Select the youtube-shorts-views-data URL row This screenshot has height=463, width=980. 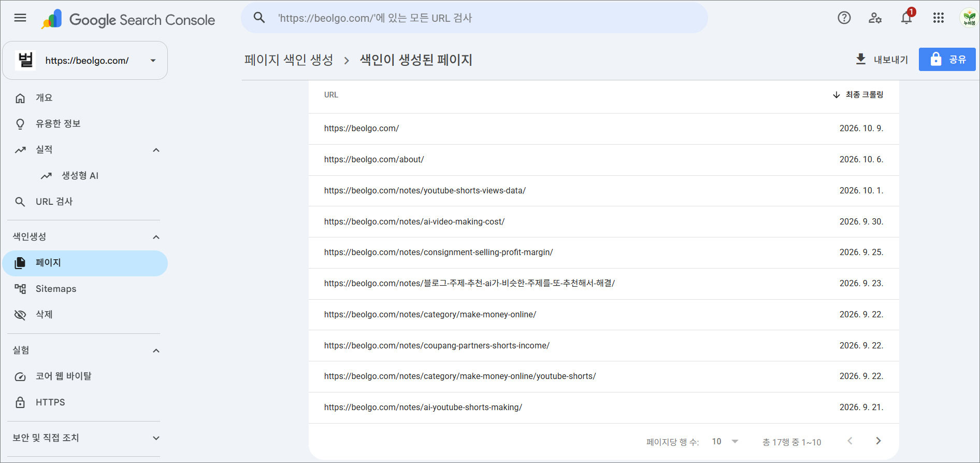[603, 191]
